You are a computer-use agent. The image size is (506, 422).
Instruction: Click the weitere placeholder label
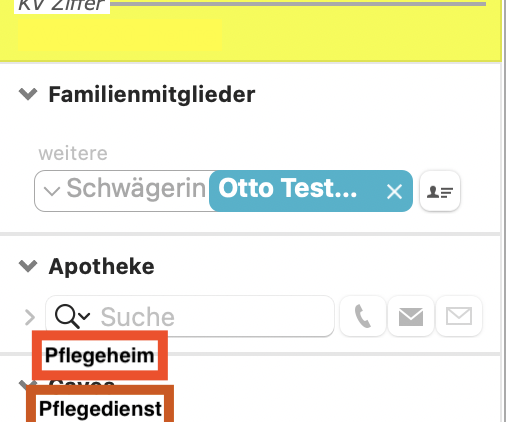click(x=73, y=153)
